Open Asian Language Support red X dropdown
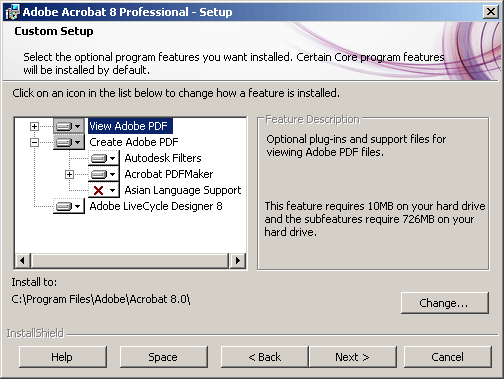Screen dimensions: 504x379 point(104,190)
